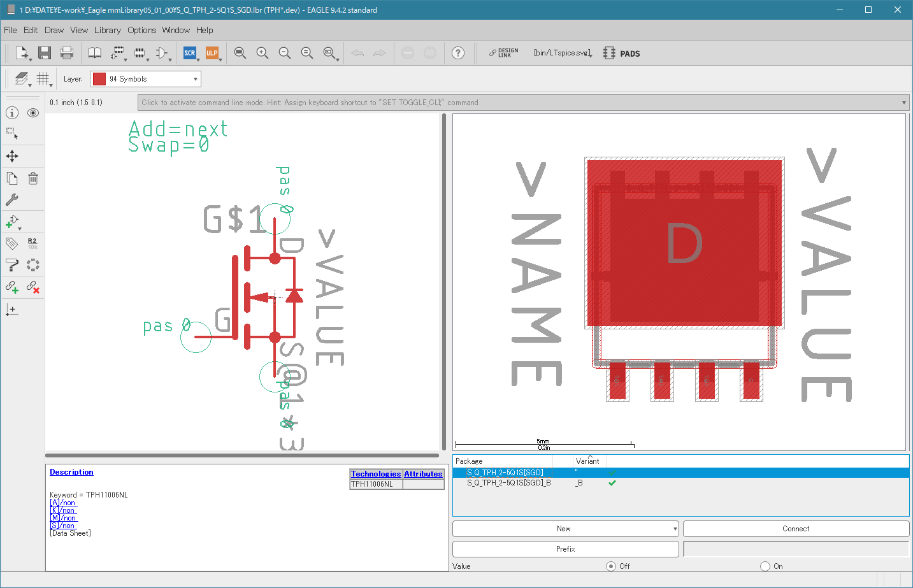Open the Library menu
Viewport: 913px width, 588px height.
point(107,30)
